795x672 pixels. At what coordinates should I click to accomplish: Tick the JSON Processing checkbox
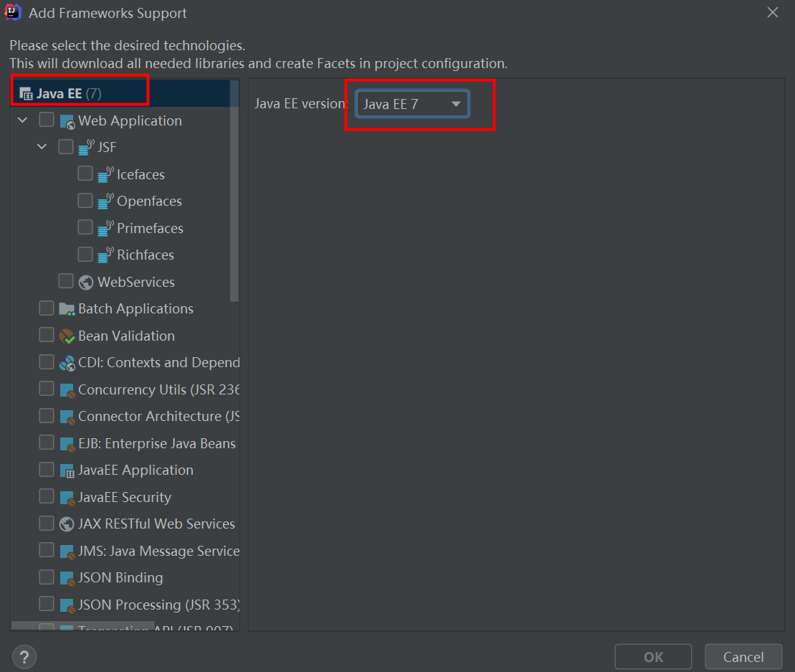[47, 604]
